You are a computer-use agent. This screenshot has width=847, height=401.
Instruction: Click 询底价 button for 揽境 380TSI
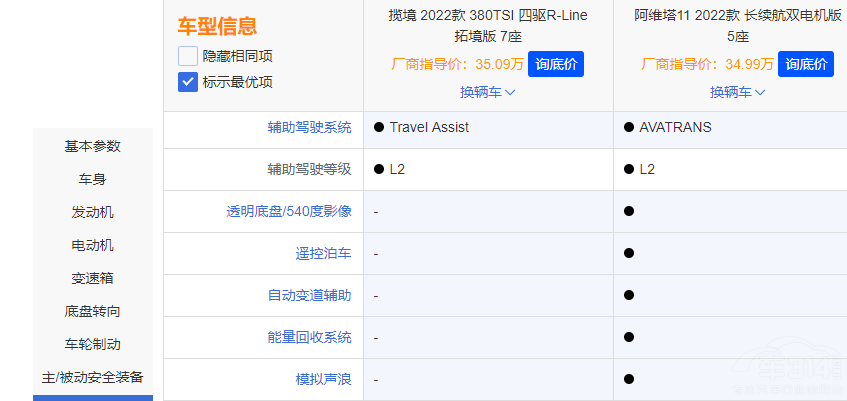pos(555,64)
